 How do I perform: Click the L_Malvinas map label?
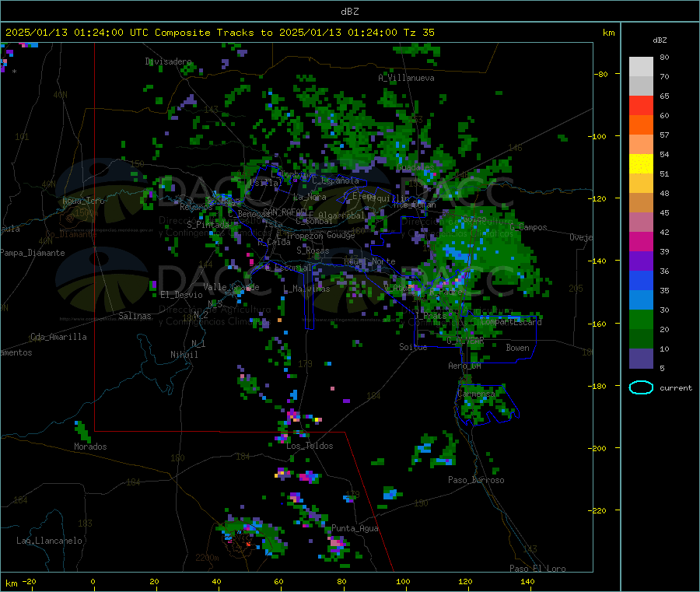tap(306, 289)
